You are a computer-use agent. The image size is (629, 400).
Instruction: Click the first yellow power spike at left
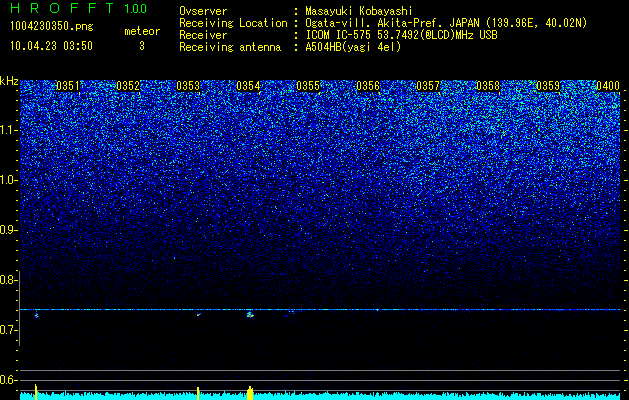pyautogui.click(x=36, y=392)
